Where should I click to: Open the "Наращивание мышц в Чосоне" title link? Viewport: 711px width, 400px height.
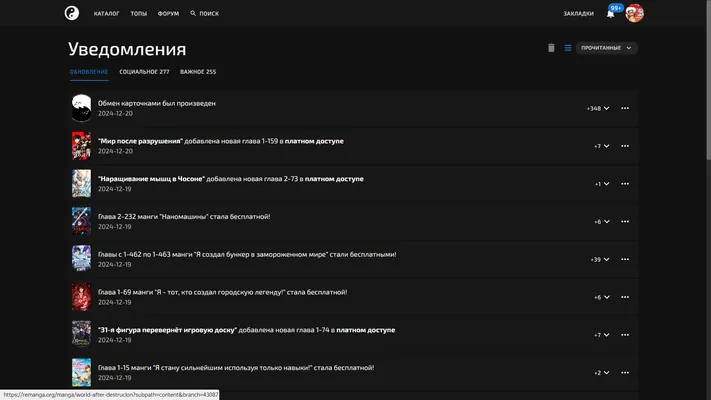(151, 179)
